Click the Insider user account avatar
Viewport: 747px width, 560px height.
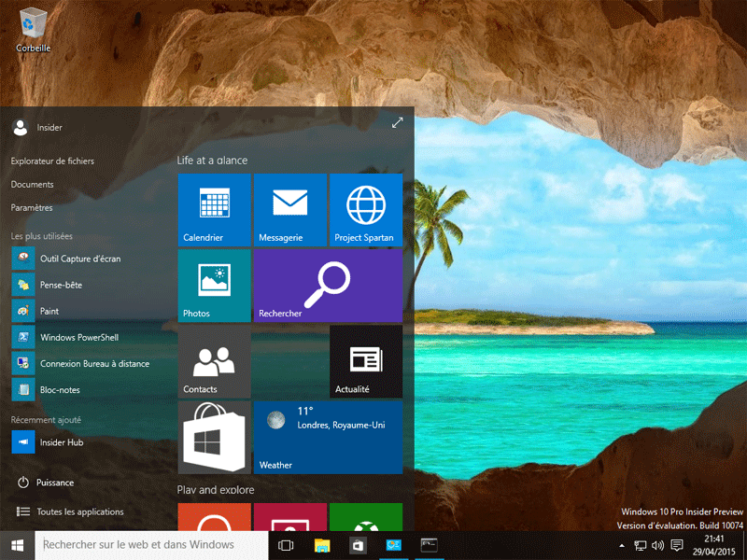click(x=20, y=128)
